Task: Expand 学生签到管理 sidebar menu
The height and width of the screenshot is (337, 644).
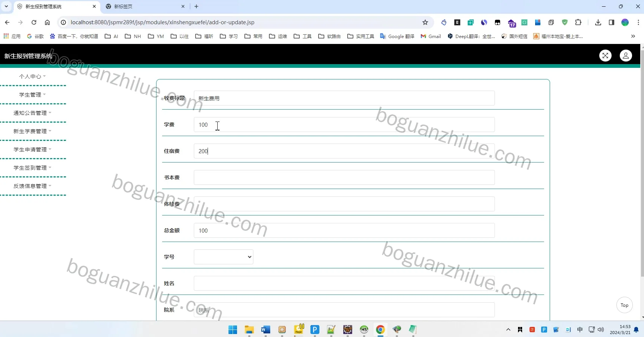Action: 32,168
